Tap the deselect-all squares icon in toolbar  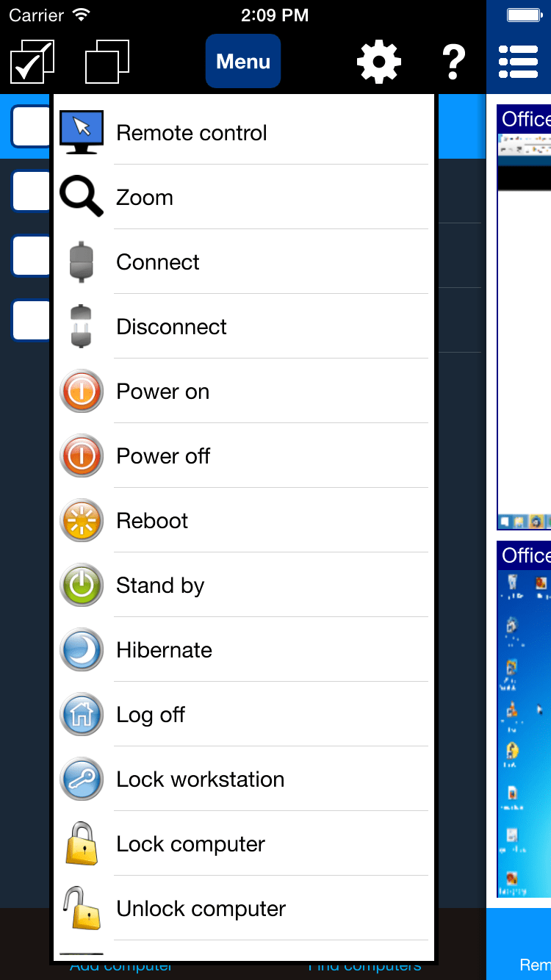click(x=107, y=62)
